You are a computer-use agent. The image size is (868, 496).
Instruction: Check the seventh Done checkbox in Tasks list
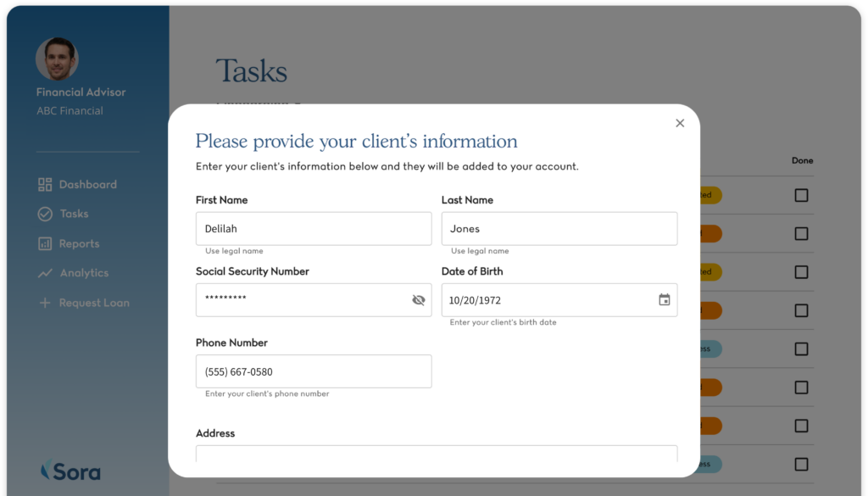(x=801, y=426)
